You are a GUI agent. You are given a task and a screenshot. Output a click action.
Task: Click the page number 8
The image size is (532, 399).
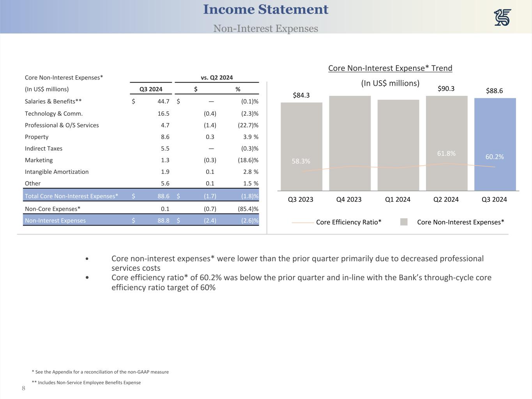pyautogui.click(x=23, y=388)
